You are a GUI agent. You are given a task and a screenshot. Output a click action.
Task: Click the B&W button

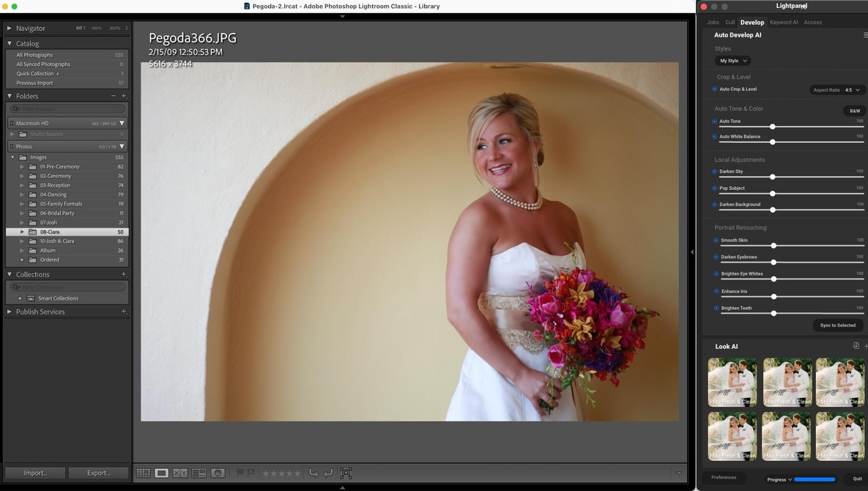855,111
